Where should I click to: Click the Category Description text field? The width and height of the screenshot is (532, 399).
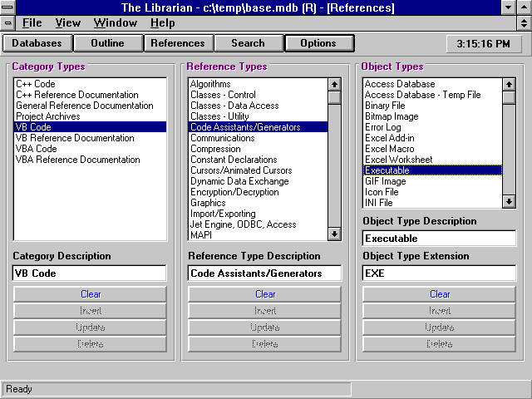coord(90,273)
